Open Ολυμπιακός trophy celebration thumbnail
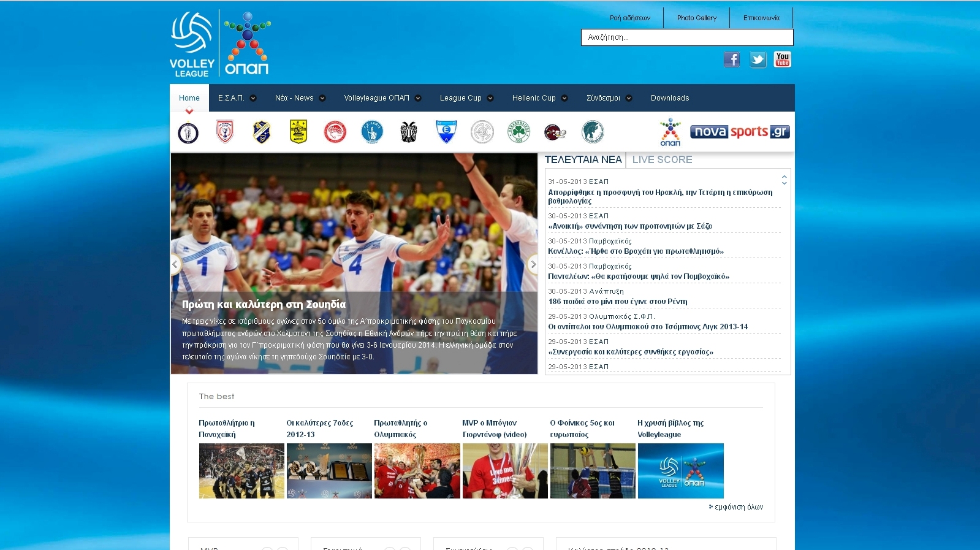The image size is (980, 550). [x=417, y=471]
